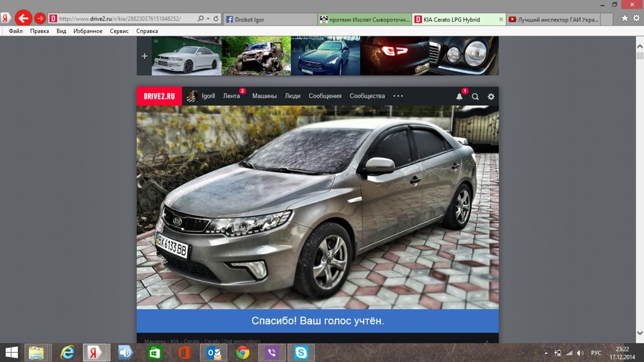Switch to the Drobot Igor Facebook tab

pos(270,19)
